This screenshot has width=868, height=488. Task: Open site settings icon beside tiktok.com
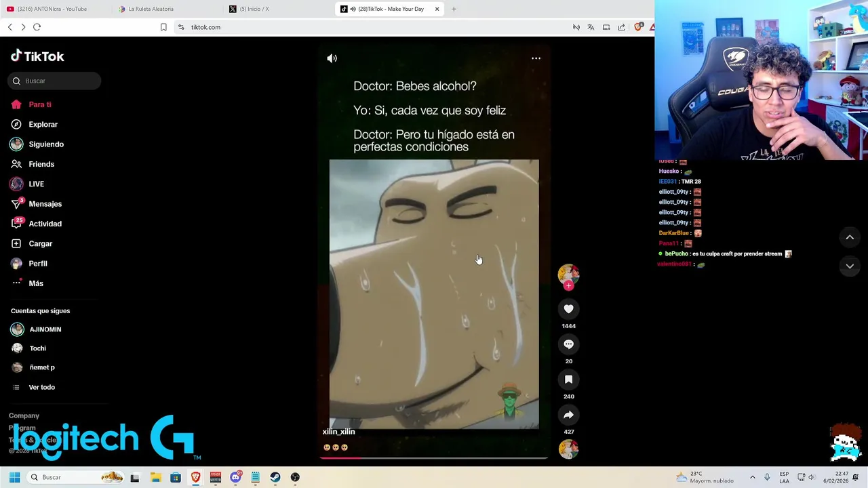(x=181, y=27)
